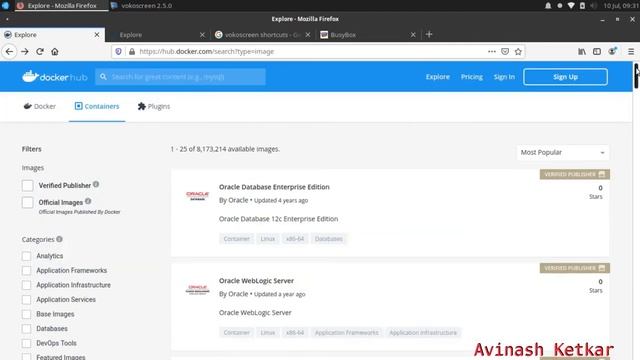The height and width of the screenshot is (360, 640).
Task: Select the Containers tab
Action: point(97,107)
